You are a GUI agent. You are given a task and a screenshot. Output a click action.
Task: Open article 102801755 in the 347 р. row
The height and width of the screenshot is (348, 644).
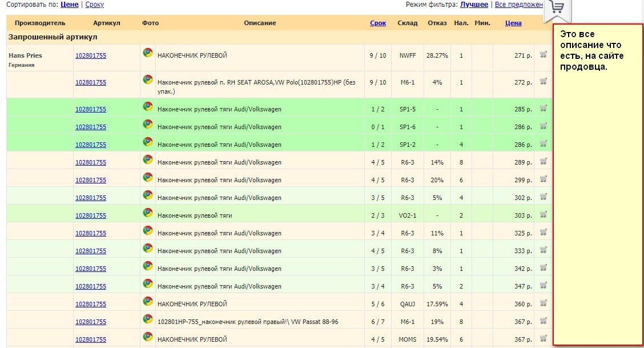pyautogui.click(x=91, y=286)
